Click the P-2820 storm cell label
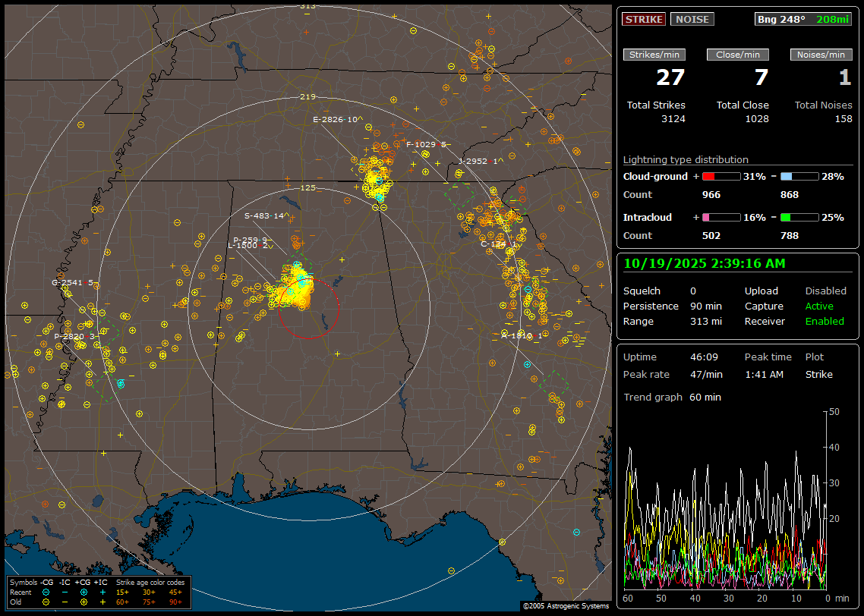 74,336
